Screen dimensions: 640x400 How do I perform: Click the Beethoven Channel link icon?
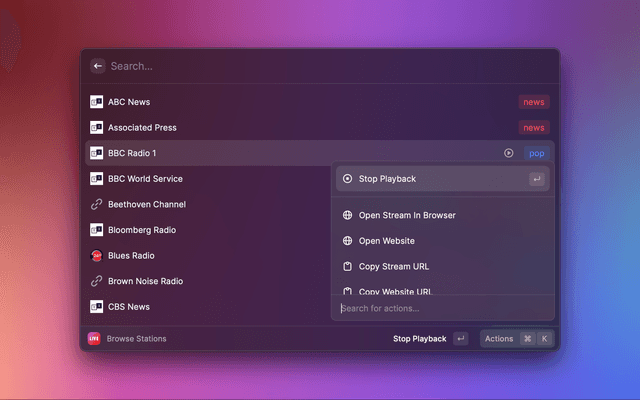tap(97, 204)
